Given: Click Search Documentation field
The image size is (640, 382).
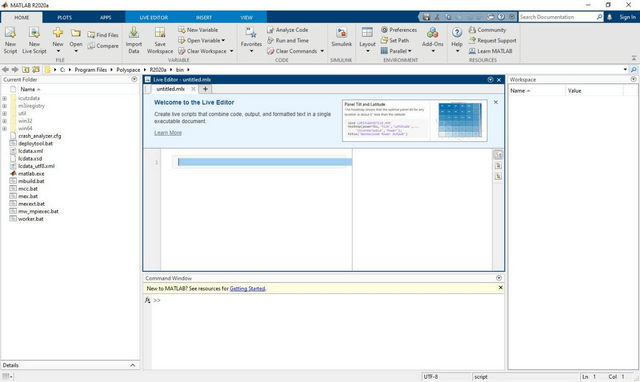Looking at the screenshot, I should click(558, 17).
